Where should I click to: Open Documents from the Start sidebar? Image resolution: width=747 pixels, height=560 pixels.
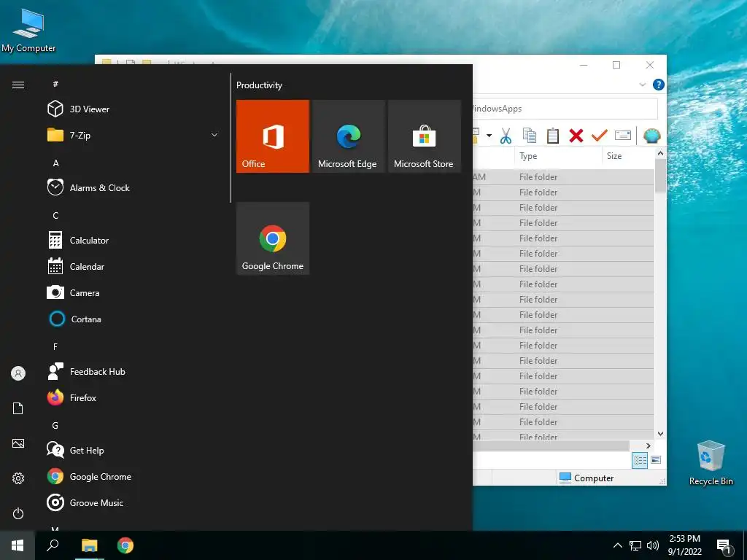(18, 408)
